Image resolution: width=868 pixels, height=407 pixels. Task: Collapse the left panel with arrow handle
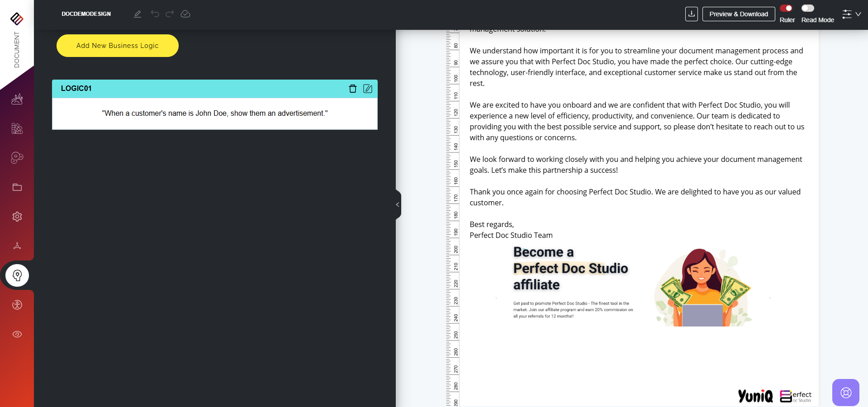tap(398, 204)
